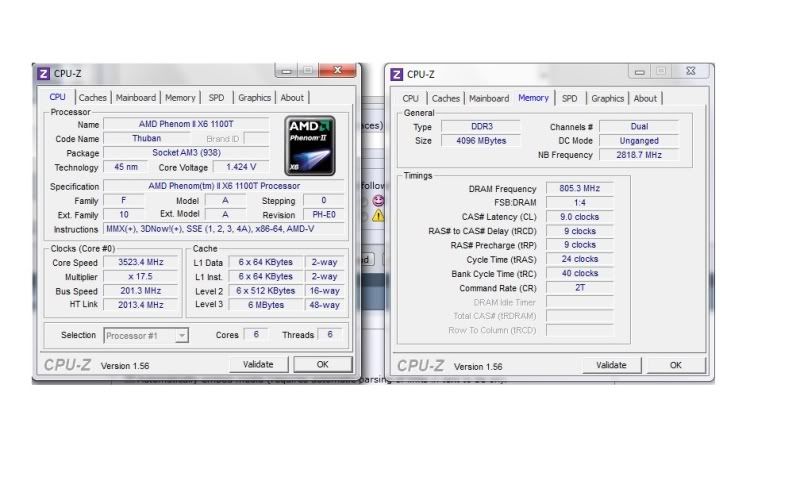Screen dimensions: 800x500
Task: Minimize the left CPU-Z window
Action: [286, 71]
